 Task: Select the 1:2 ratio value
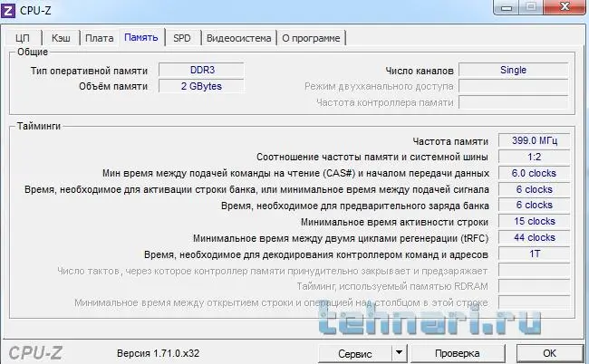tap(534, 157)
